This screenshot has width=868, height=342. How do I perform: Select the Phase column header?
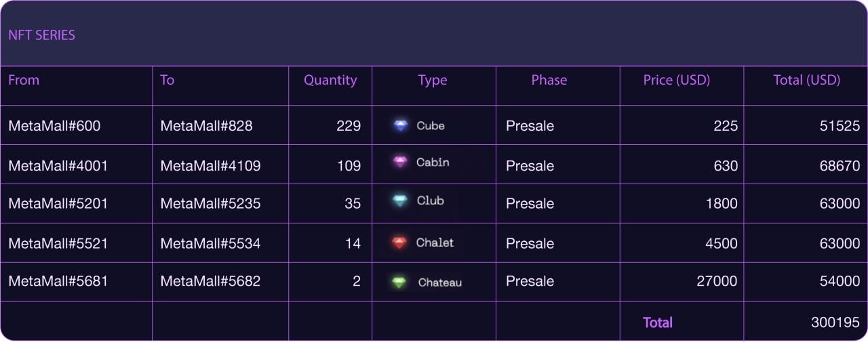(549, 80)
